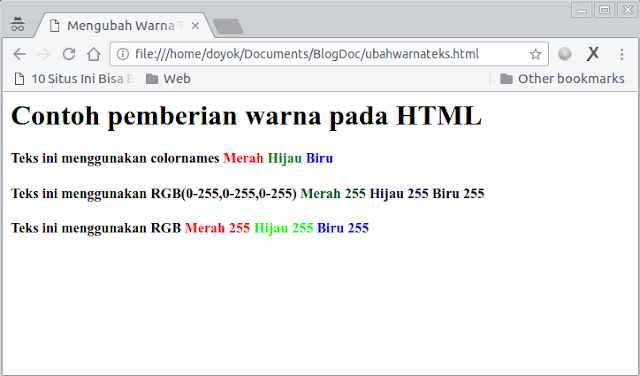The height and width of the screenshot is (376, 640).
Task: Open the Web bookmarks folder
Action: click(168, 79)
